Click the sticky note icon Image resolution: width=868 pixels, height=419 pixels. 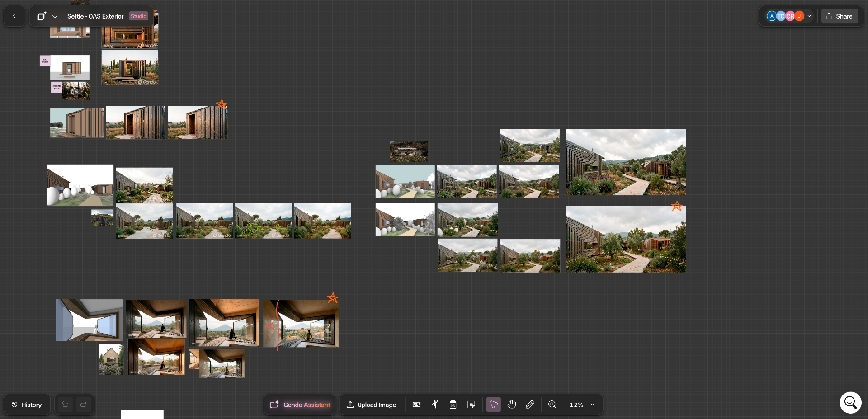(x=471, y=405)
